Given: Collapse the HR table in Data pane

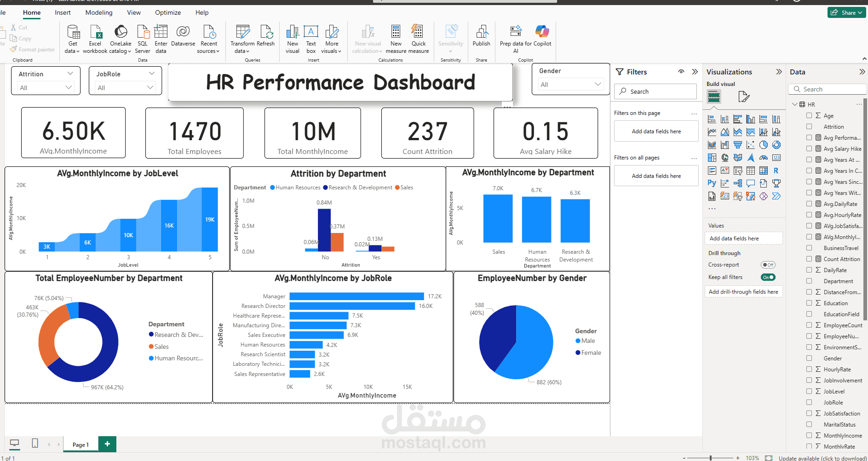Looking at the screenshot, I should point(795,104).
